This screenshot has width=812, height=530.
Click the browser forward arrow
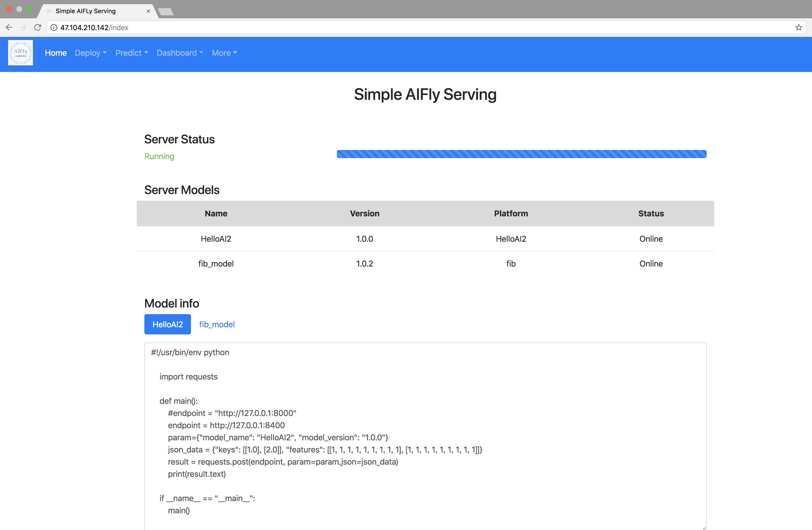tap(23, 28)
